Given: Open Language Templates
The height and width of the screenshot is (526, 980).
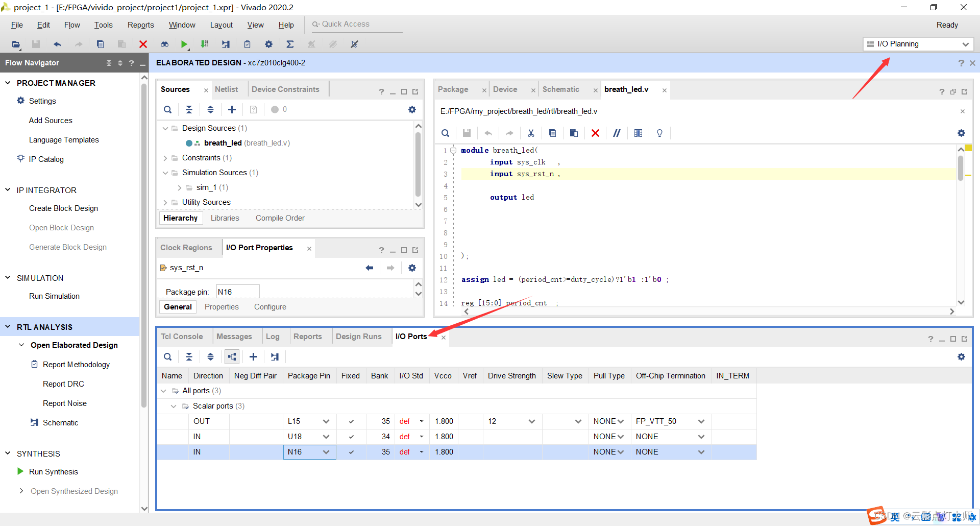Looking at the screenshot, I should tap(64, 140).
